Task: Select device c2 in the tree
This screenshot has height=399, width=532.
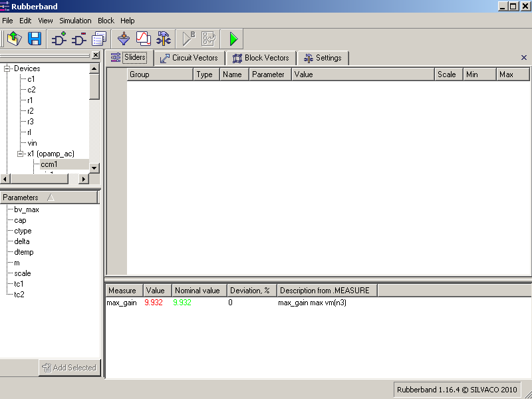Action: tap(31, 90)
